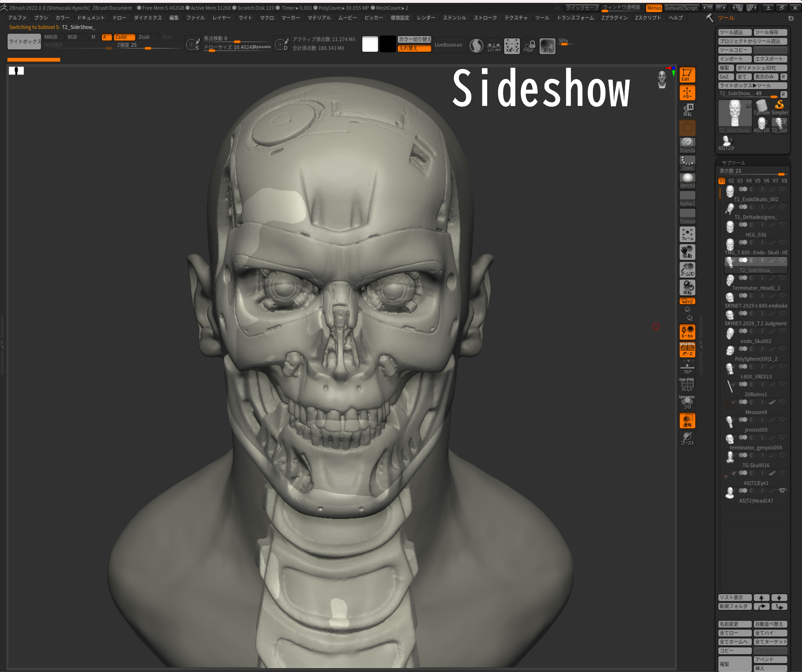Click the camera head orientation icon in viewport
The width and height of the screenshot is (802, 672).
click(x=662, y=79)
